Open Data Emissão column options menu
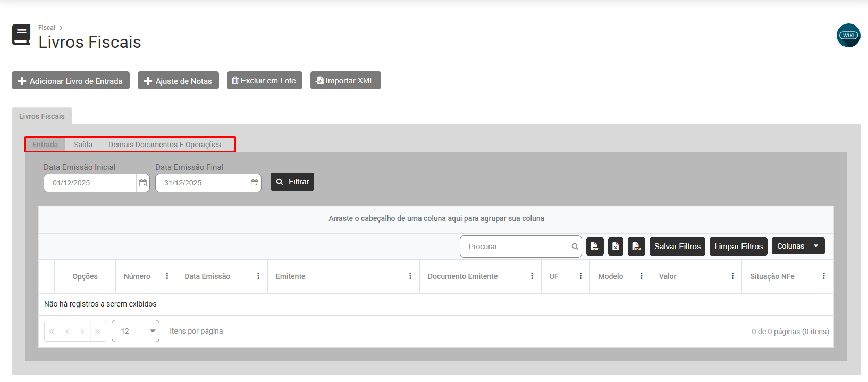Image resolution: width=868 pixels, height=382 pixels. point(258,276)
